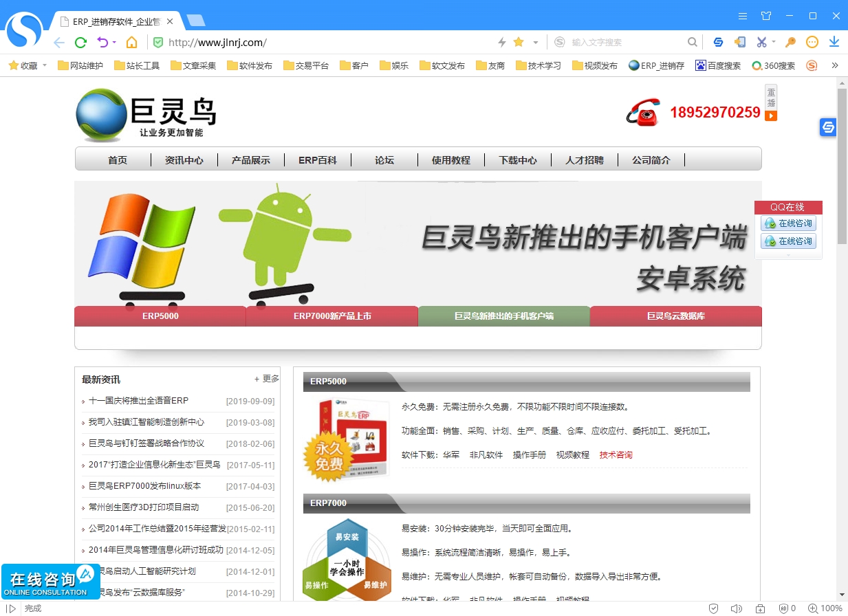Open the screenshot scissors tool
This screenshot has height=616, width=848.
[x=761, y=42]
